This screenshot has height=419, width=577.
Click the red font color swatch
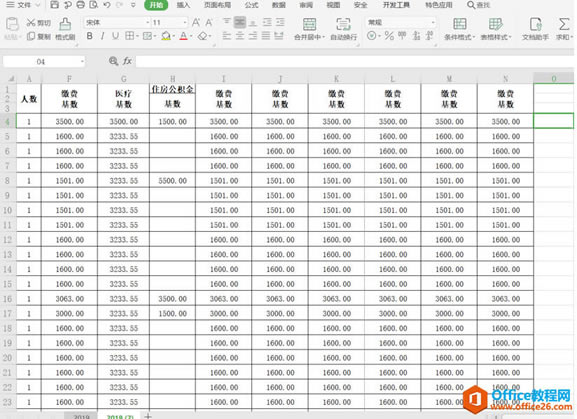coord(183,36)
